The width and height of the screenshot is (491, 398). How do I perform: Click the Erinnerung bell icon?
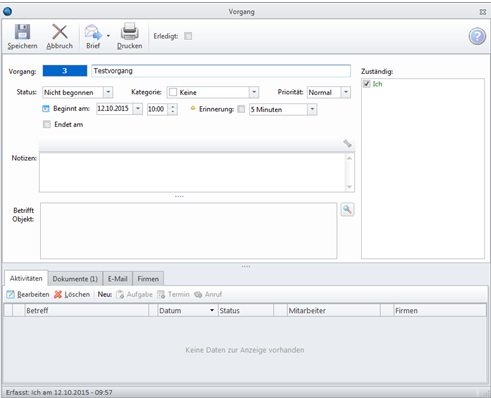[x=193, y=108]
